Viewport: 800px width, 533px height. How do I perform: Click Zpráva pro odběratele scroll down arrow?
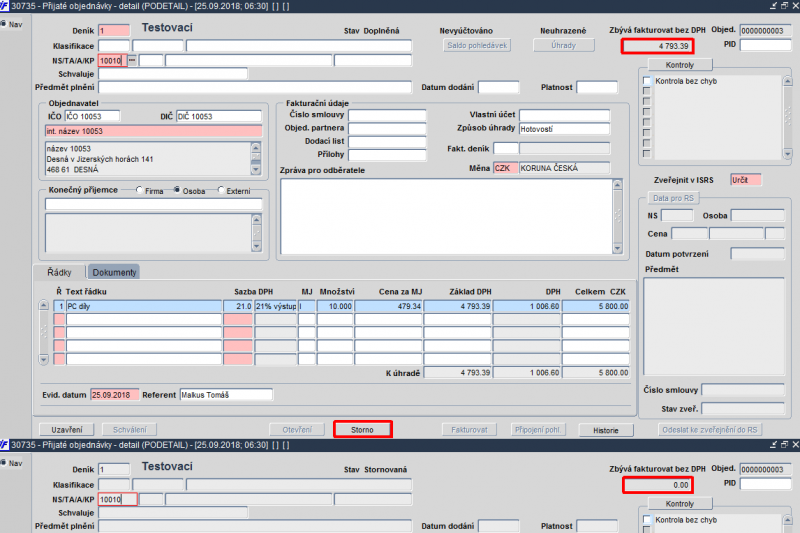(x=617, y=248)
